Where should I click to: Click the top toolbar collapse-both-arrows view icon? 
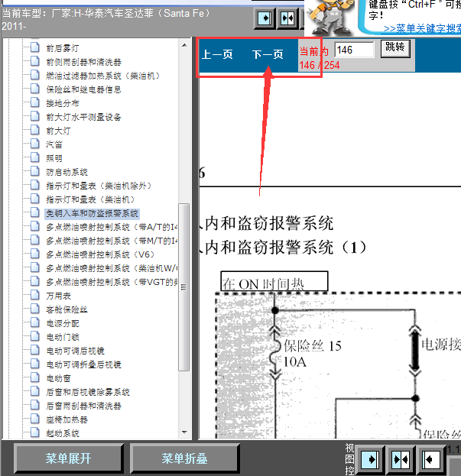pyautogui.click(x=287, y=18)
